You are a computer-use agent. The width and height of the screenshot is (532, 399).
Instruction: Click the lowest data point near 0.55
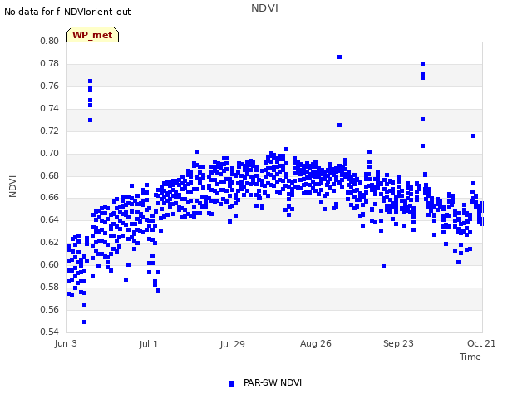85,322
